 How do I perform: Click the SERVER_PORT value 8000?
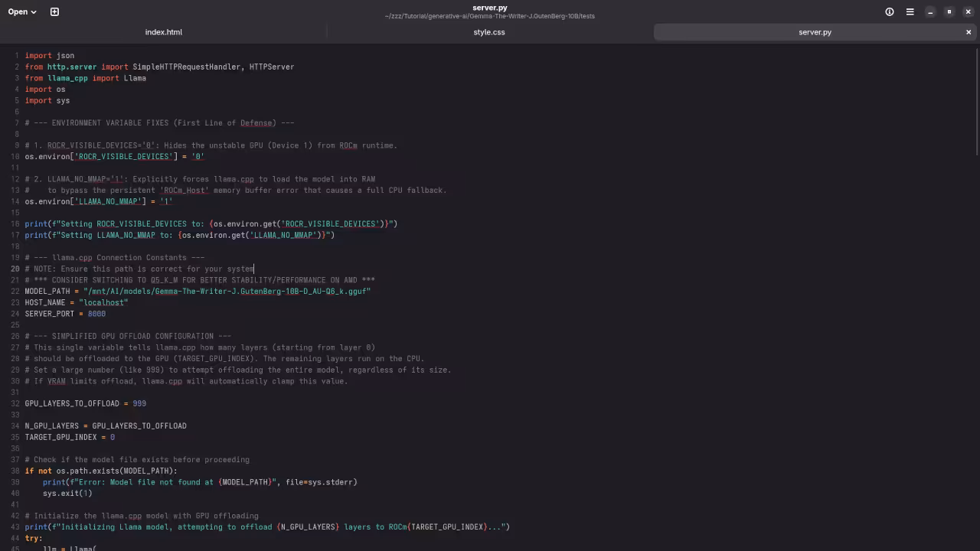[x=96, y=313]
